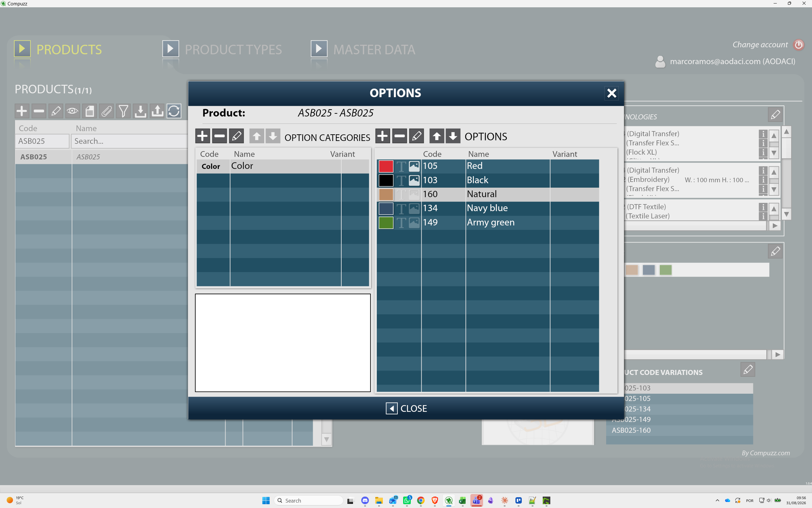The width and height of the screenshot is (812, 508).
Task: Edit the selected option category
Action: point(236,136)
